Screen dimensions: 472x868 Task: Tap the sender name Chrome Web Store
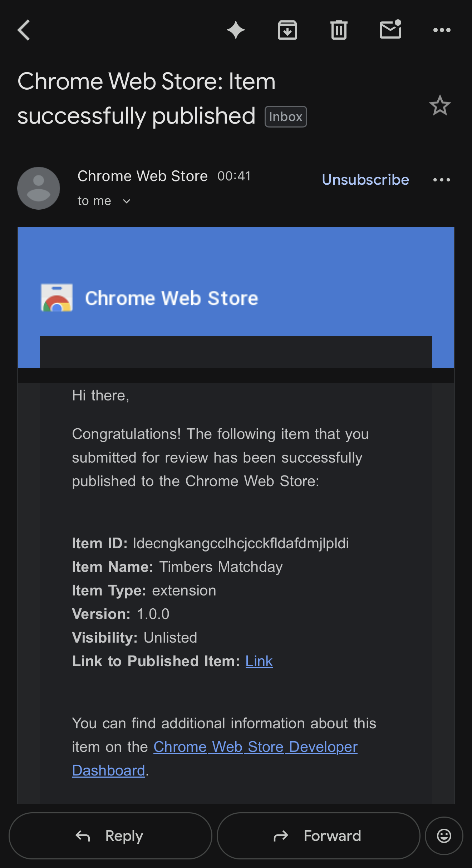coord(142,176)
